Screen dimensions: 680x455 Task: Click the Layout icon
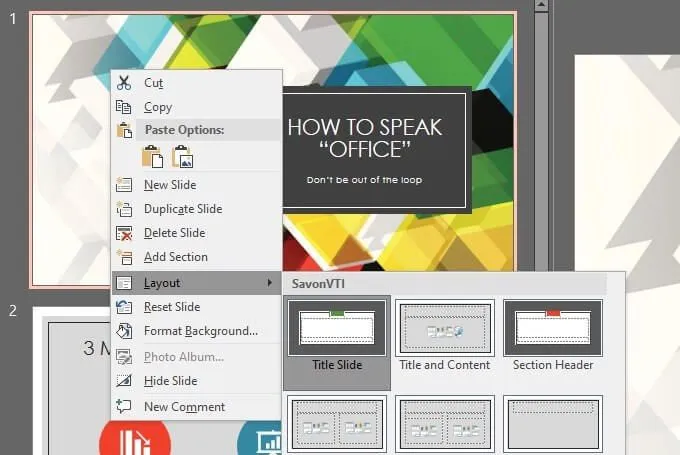tap(124, 283)
